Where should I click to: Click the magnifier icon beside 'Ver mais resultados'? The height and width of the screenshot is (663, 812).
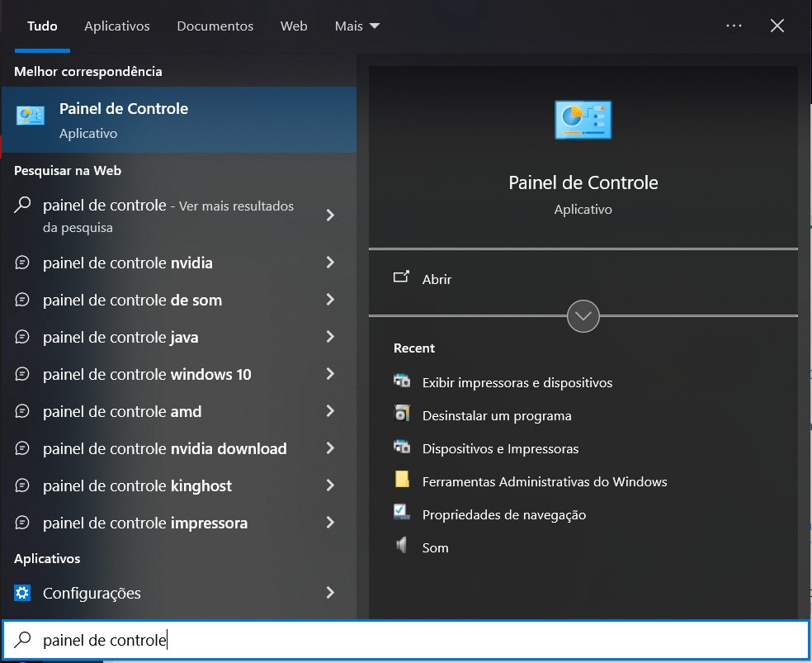[x=22, y=205]
